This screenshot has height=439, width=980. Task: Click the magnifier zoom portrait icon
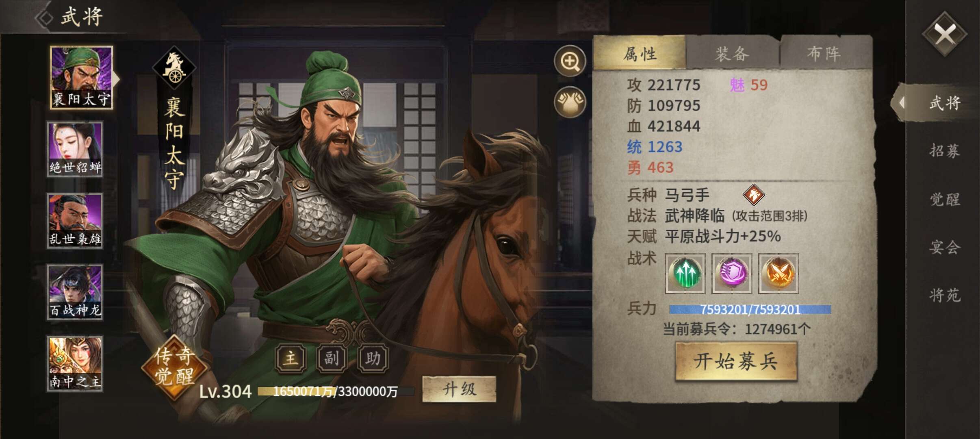[570, 61]
